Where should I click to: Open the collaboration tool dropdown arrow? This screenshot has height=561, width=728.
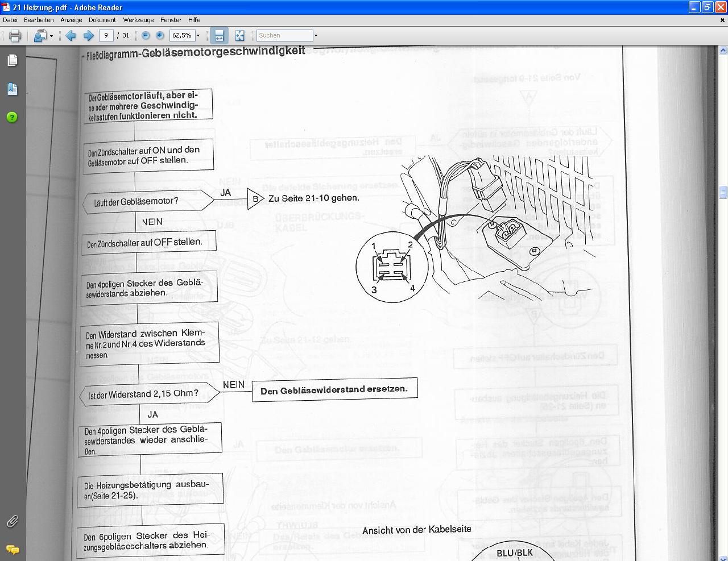tap(51, 36)
